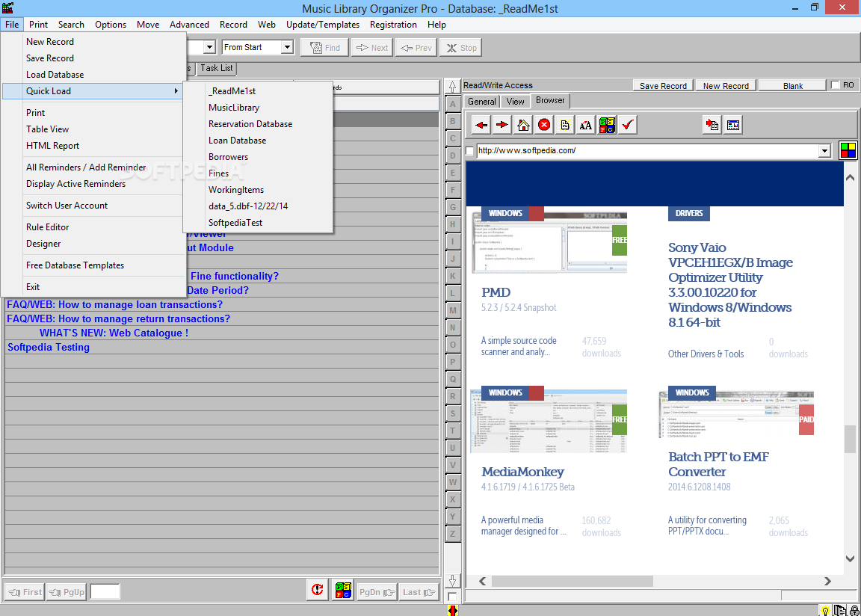Click the documents status bar icon

tap(839, 611)
